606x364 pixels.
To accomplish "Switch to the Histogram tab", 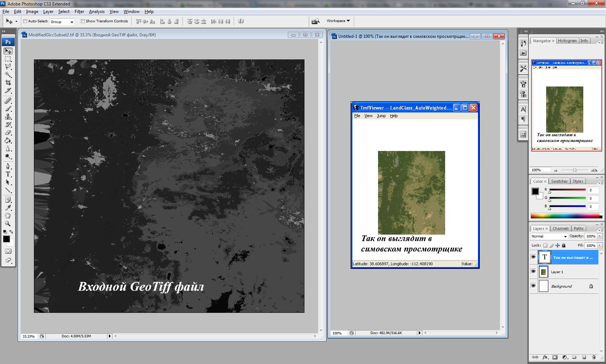I will tap(567, 41).
